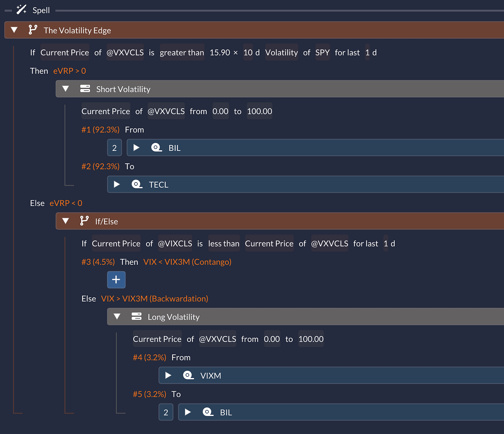
Task: Edit the 0.00 from value in Long Volatility
Action: click(x=272, y=339)
